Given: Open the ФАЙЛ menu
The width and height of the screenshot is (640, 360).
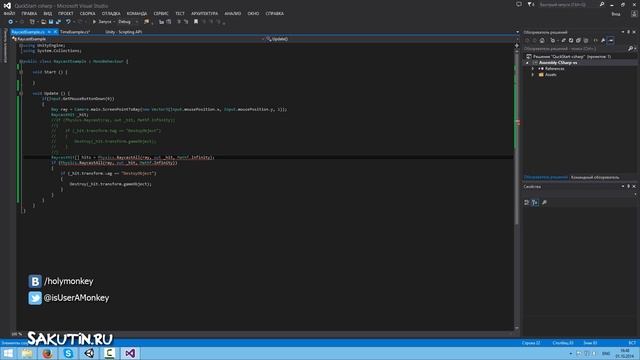Looking at the screenshot, I should coord(9,13).
